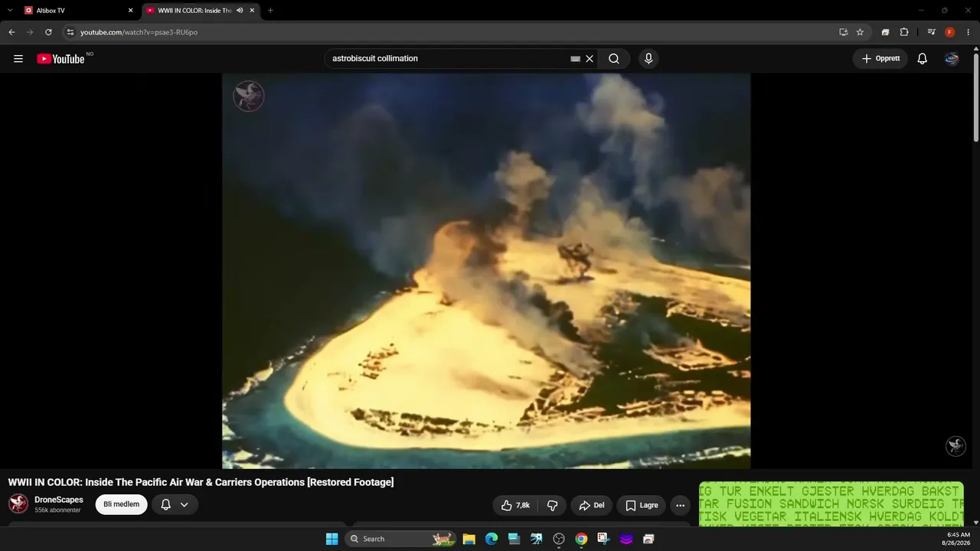Dislike the video with thumbs down
Screen dimensions: 980x551
point(552,505)
